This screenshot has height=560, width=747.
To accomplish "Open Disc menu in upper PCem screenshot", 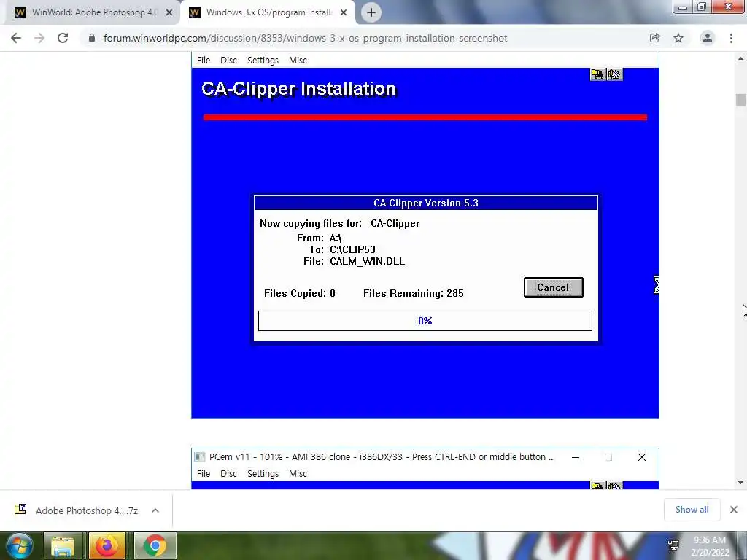I will (x=228, y=61).
